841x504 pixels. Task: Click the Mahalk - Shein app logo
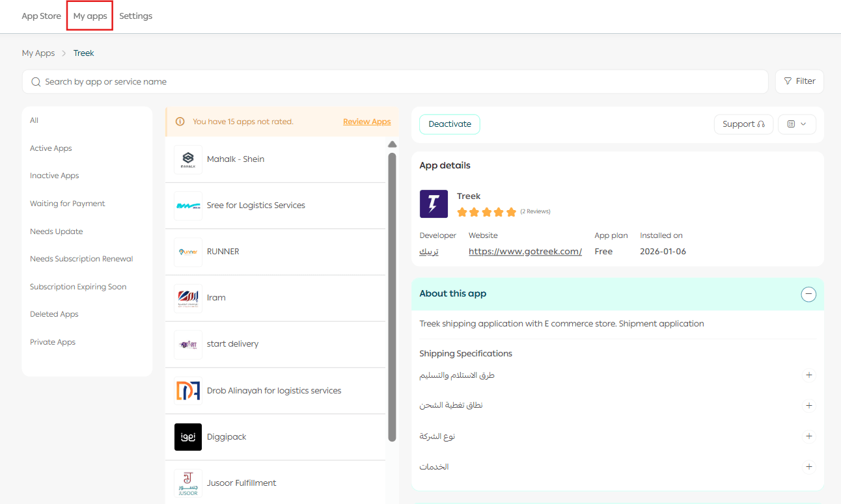tap(188, 159)
